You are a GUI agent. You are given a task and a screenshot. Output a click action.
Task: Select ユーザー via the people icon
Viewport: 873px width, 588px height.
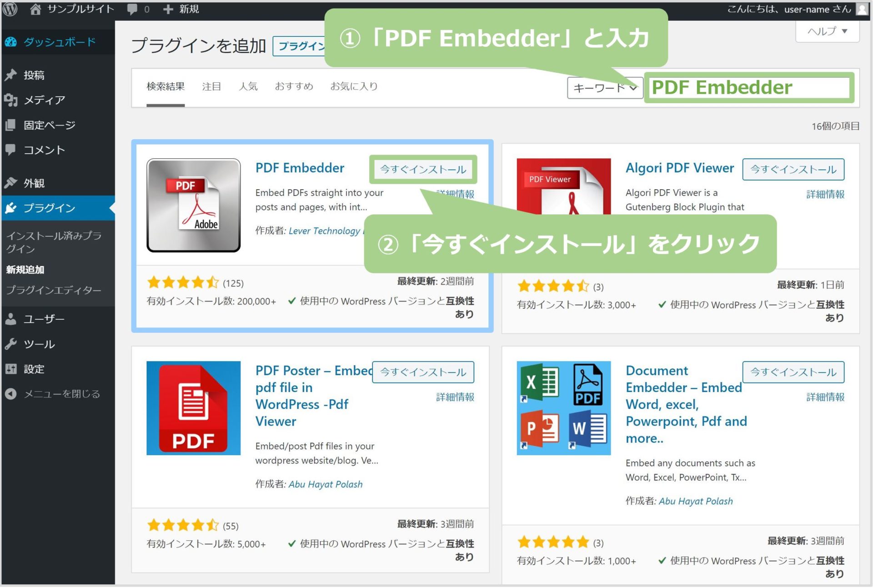point(11,319)
